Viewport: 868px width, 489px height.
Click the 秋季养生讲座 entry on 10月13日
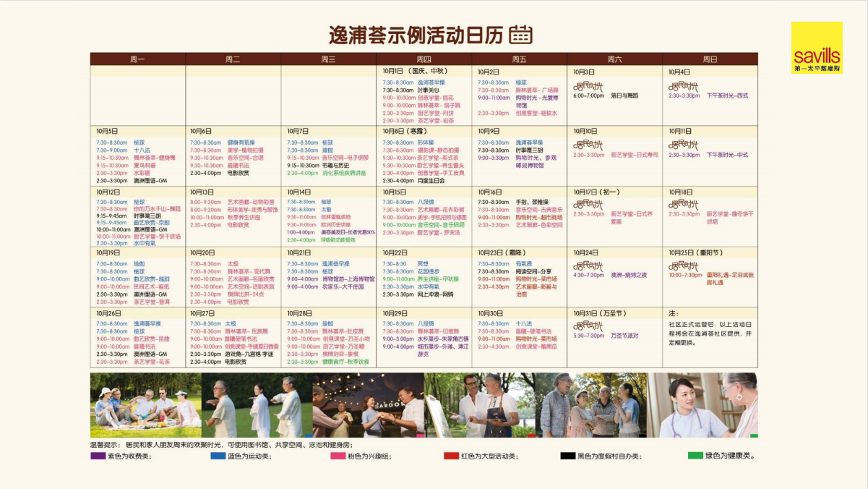point(244,217)
